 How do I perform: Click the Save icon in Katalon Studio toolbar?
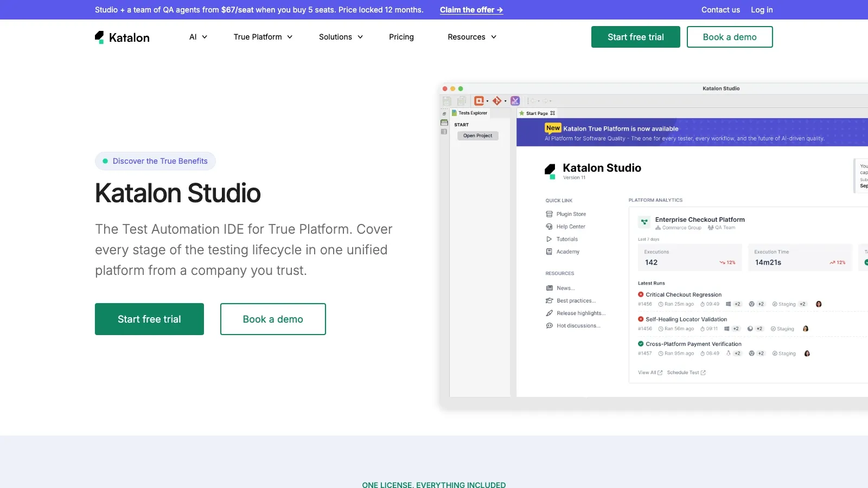pyautogui.click(x=447, y=101)
